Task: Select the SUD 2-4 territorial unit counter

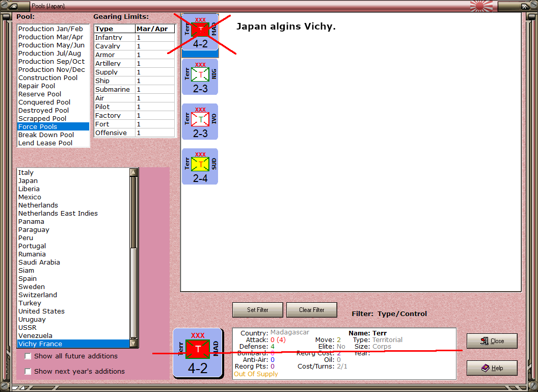Action: (x=200, y=167)
